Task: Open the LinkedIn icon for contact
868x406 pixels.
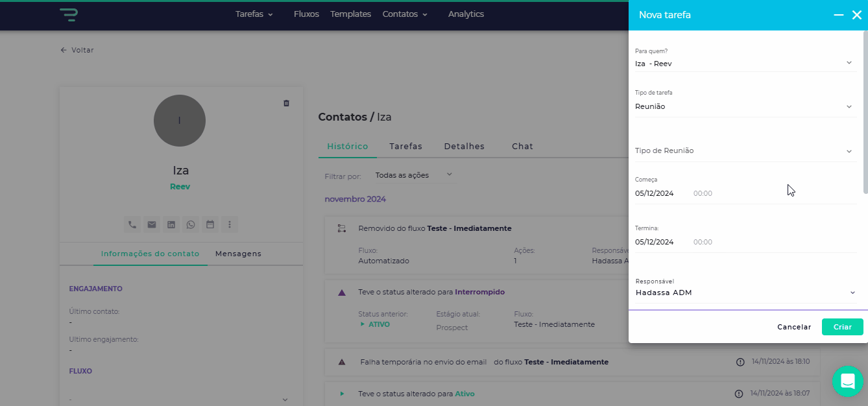Action: (x=171, y=224)
